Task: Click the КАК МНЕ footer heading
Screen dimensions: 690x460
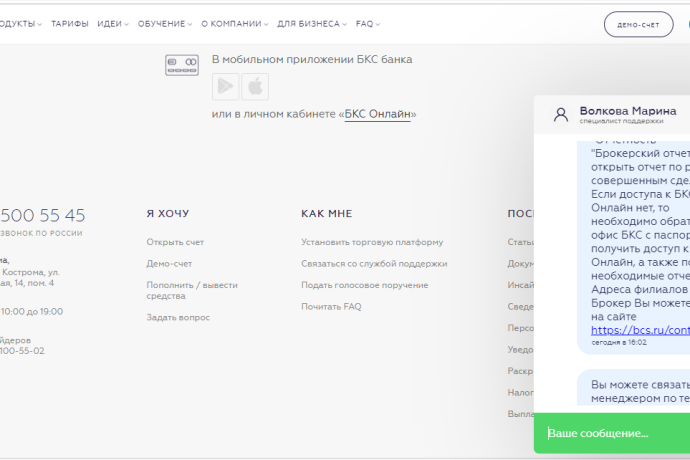Action: [327, 213]
